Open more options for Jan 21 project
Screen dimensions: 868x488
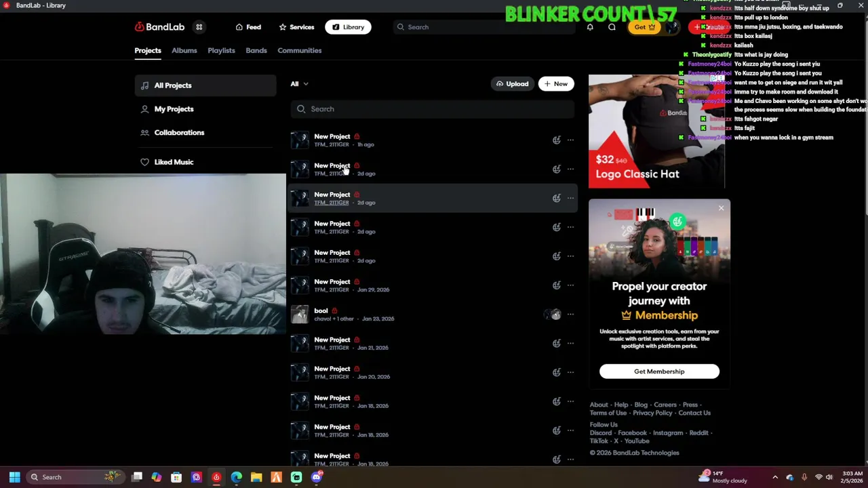[x=570, y=344]
